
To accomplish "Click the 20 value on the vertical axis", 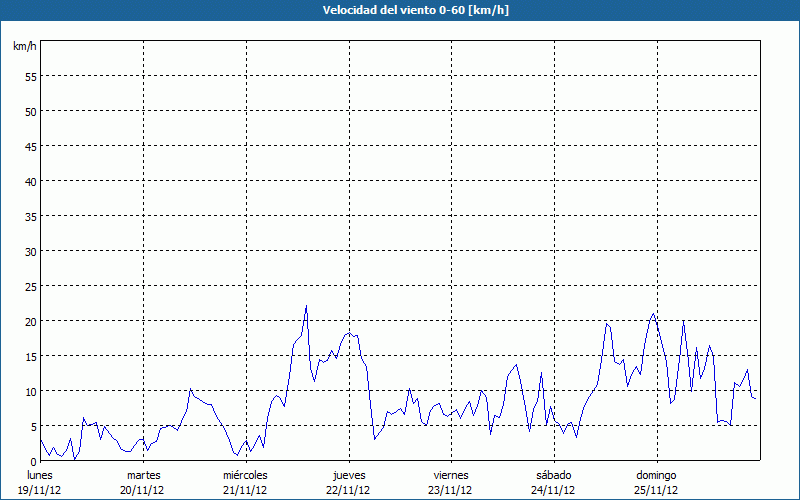I will click(30, 321).
